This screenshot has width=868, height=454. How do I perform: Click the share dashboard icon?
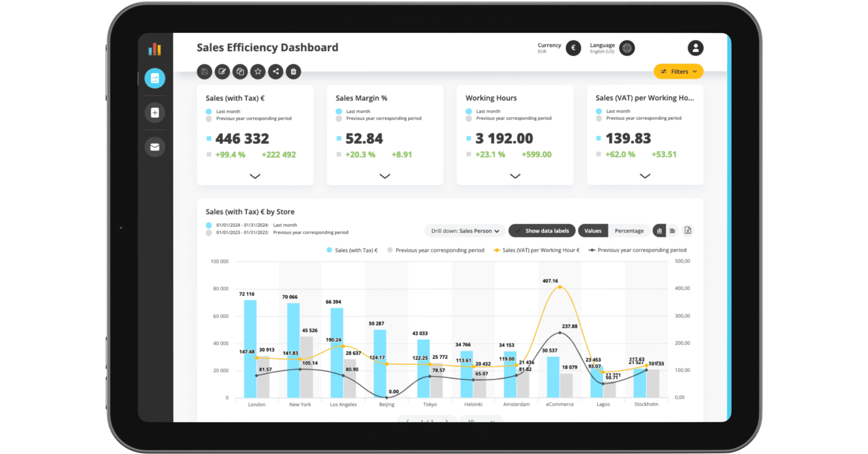(x=276, y=71)
